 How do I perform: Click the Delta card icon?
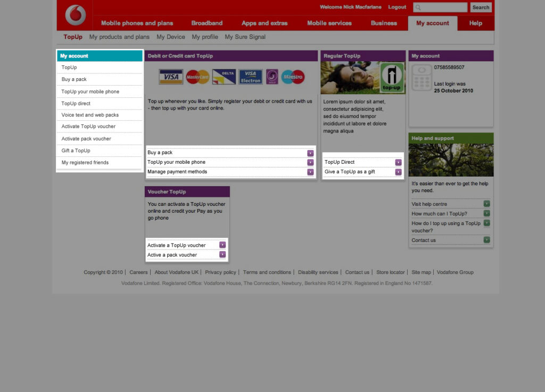(223, 77)
